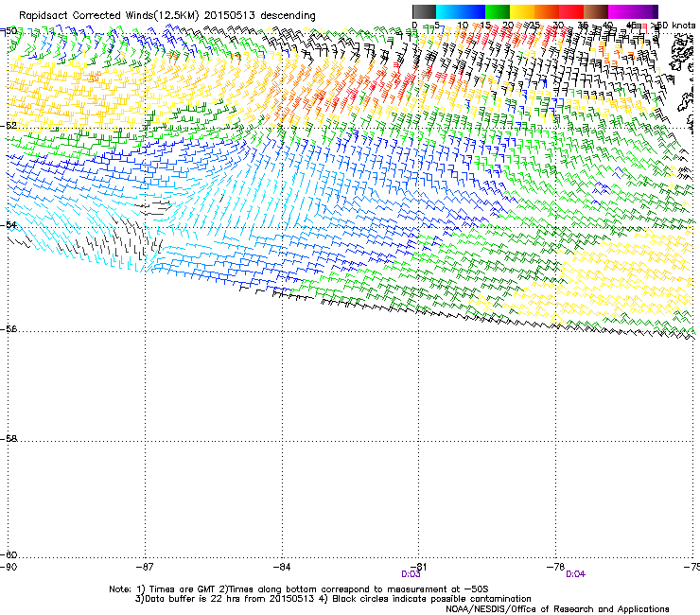
Task: Click the 'Note: 1) Times are GMT' line
Action: coord(298,589)
